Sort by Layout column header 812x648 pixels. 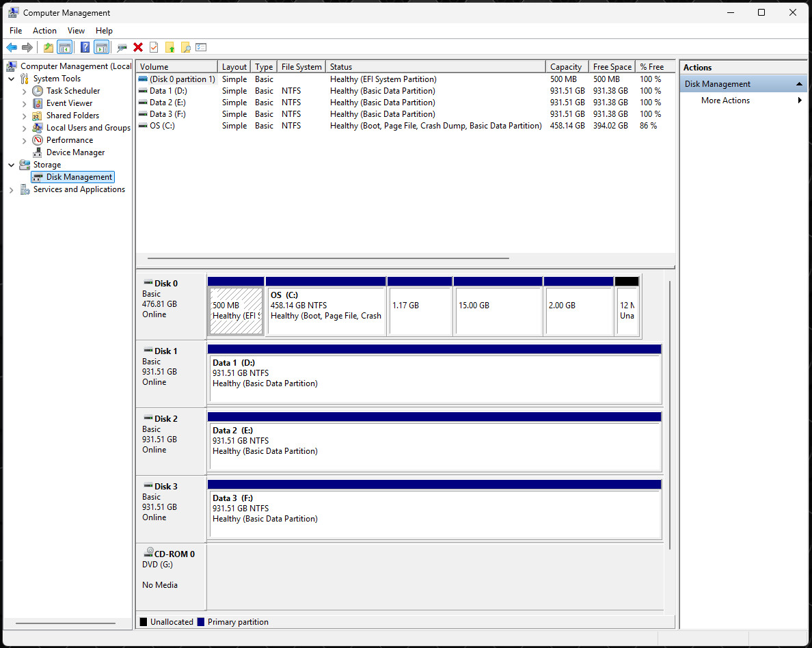point(234,67)
